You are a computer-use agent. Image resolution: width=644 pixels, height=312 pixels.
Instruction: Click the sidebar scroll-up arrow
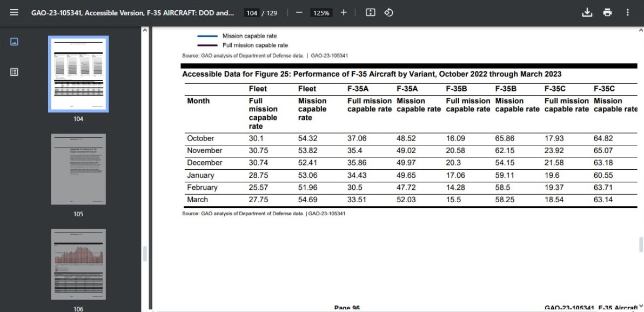145,30
